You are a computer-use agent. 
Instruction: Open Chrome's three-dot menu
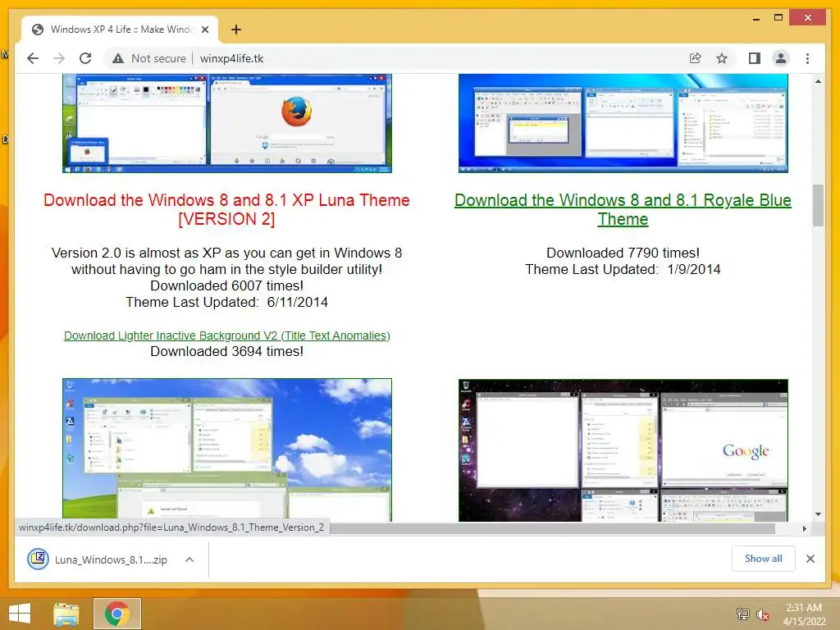pos(807,58)
